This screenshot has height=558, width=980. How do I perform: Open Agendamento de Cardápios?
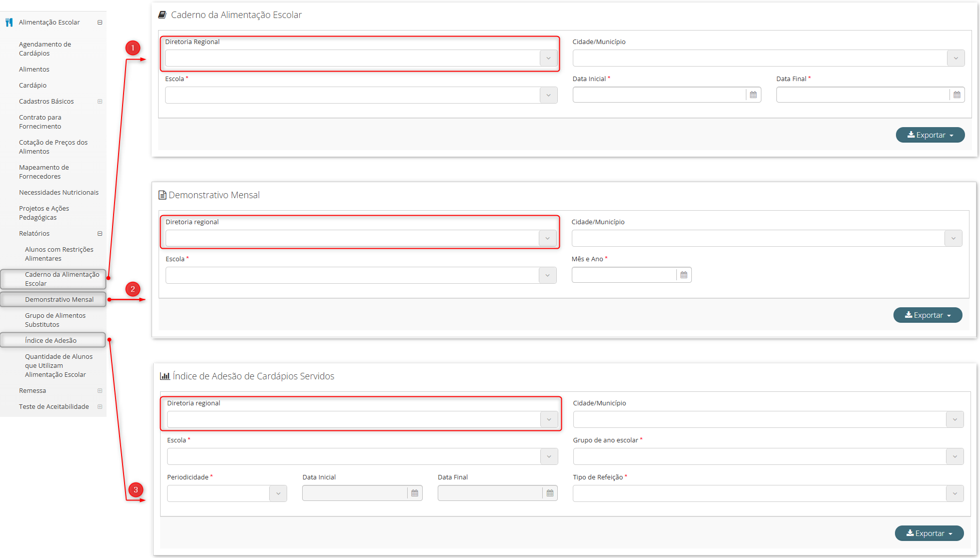tap(45, 49)
